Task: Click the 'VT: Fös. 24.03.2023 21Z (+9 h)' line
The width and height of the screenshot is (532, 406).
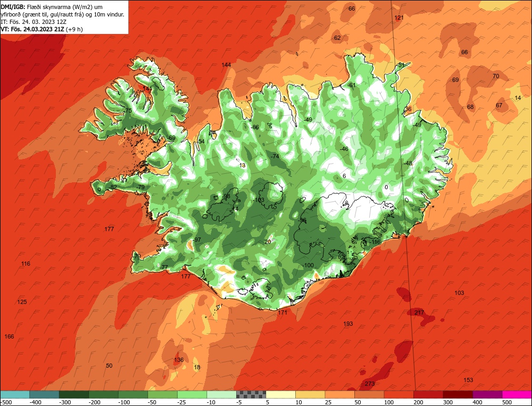Action: tap(41, 29)
